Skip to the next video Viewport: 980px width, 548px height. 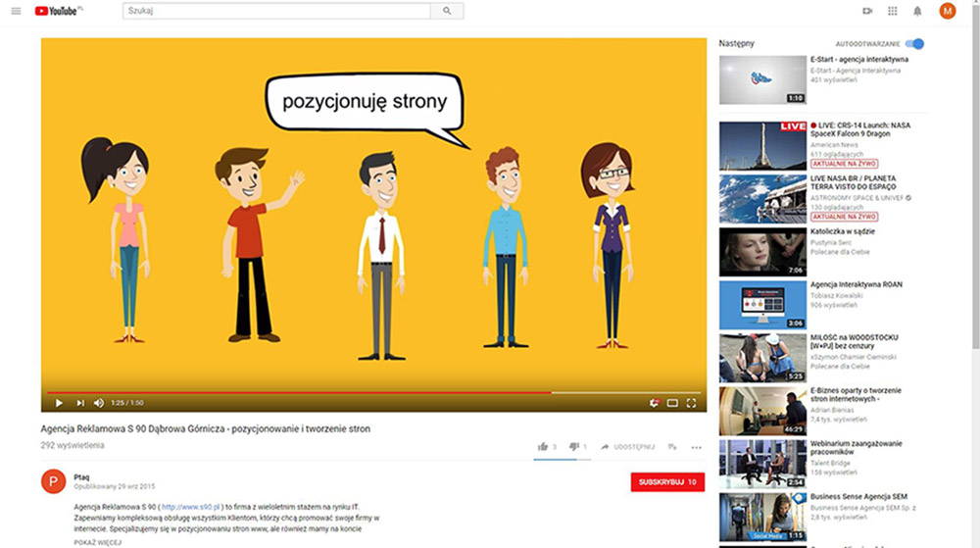[x=80, y=403]
